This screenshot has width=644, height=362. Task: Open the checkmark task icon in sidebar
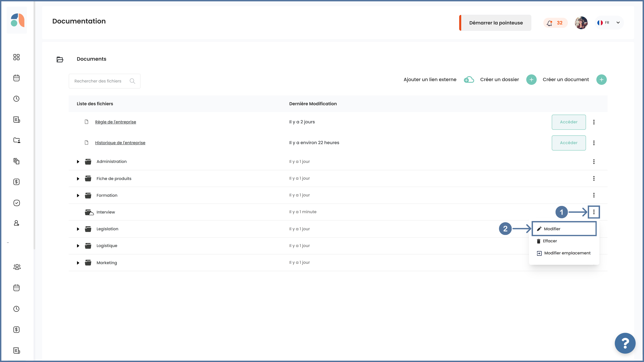point(17,203)
